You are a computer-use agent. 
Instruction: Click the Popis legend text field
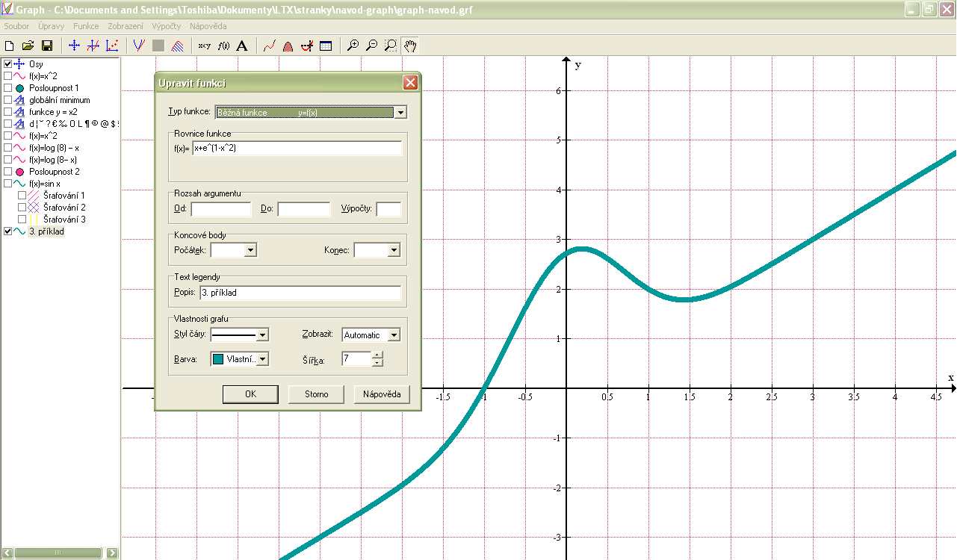coord(300,293)
